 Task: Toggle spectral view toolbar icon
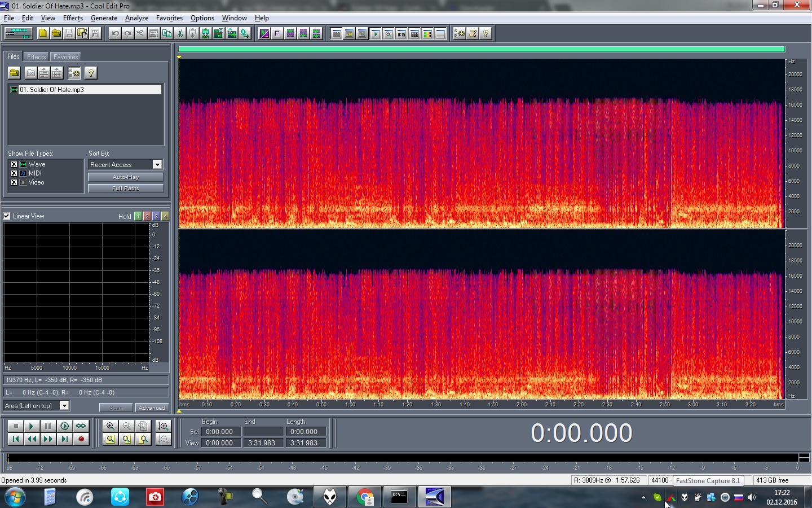[x=264, y=33]
